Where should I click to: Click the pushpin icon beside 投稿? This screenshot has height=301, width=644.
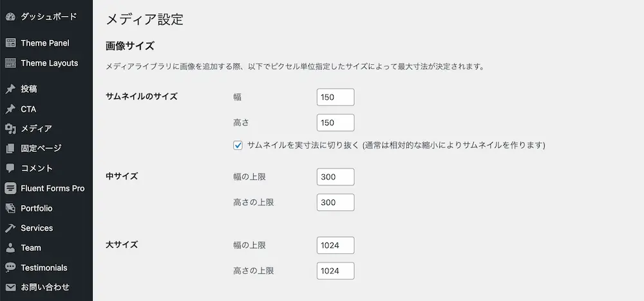tap(10, 89)
